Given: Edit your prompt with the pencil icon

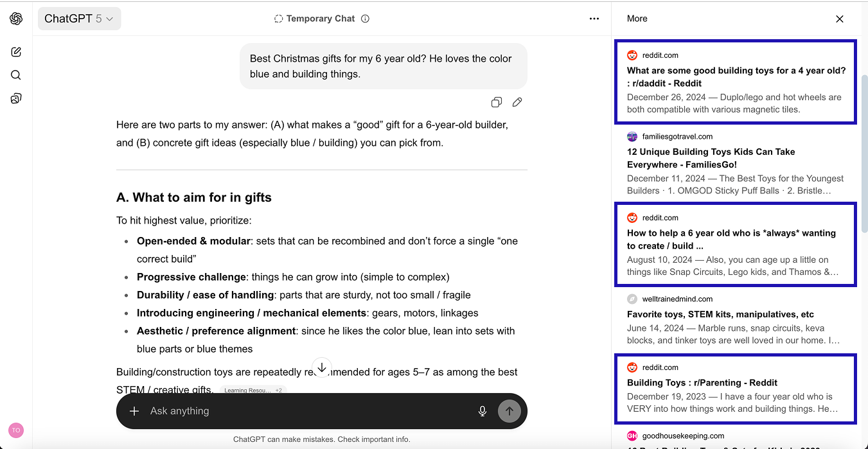Looking at the screenshot, I should (517, 102).
